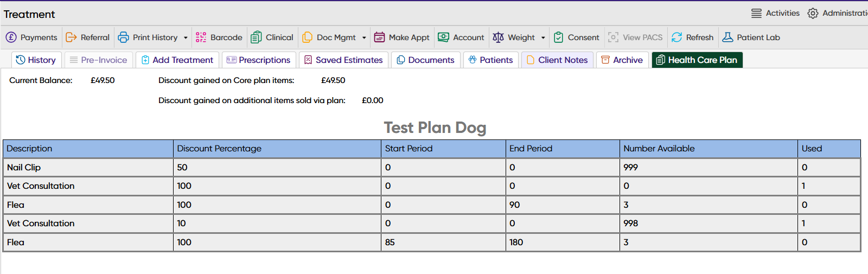This screenshot has height=274, width=868.
Task: Click the Discount Percentage column header
Action: pyautogui.click(x=219, y=149)
